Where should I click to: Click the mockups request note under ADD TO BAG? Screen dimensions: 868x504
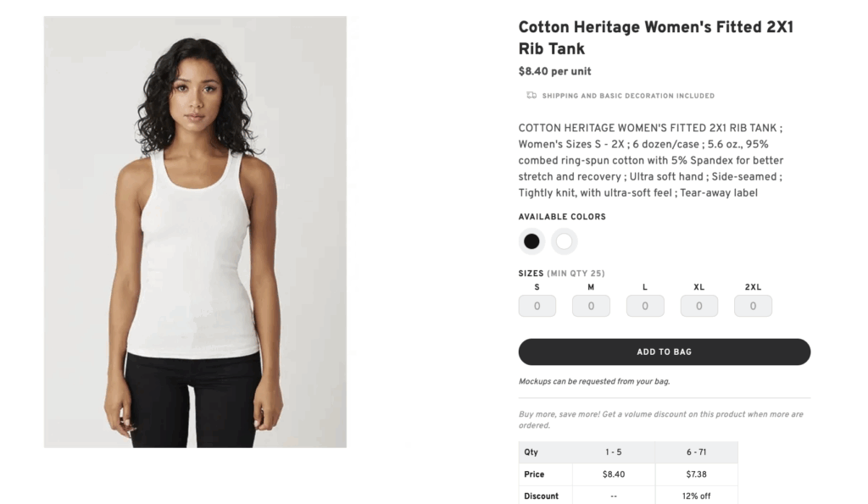coord(592,381)
